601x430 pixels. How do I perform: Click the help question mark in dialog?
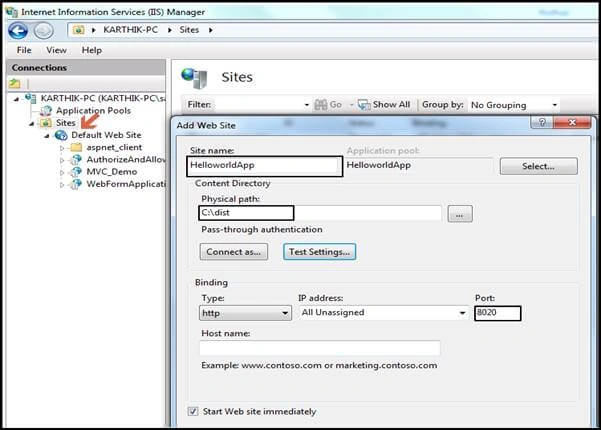[x=542, y=123]
